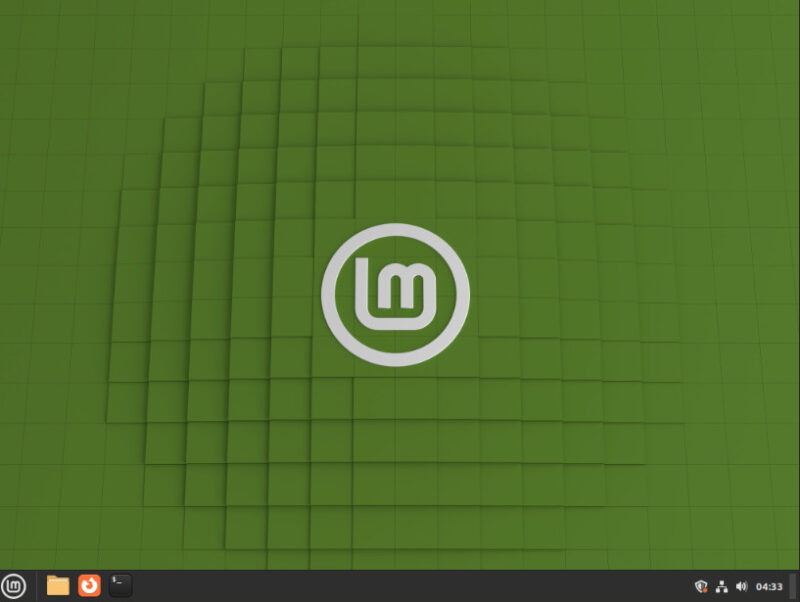This screenshot has width=800, height=602.
Task: Click the volume speaker icon
Action: 742,586
